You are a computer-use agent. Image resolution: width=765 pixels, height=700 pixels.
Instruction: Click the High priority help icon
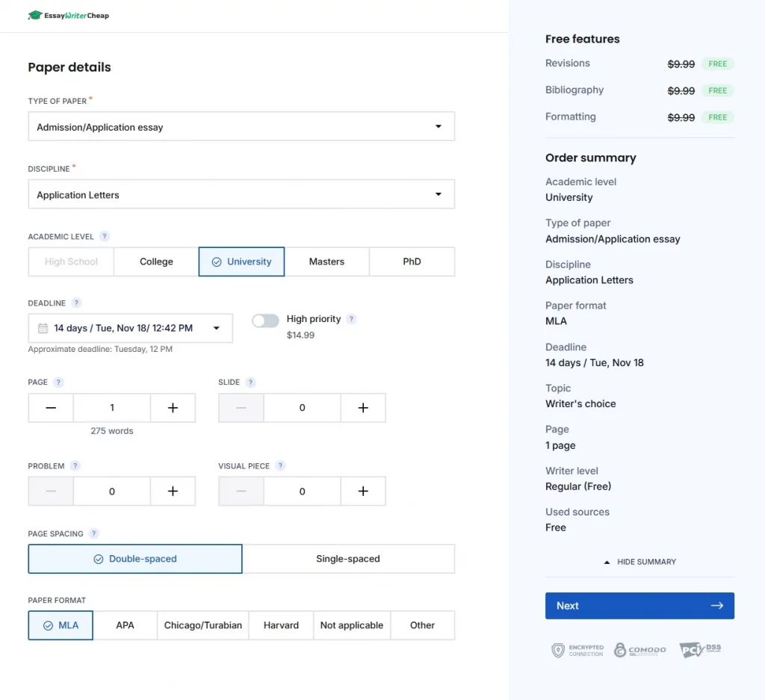tap(351, 319)
